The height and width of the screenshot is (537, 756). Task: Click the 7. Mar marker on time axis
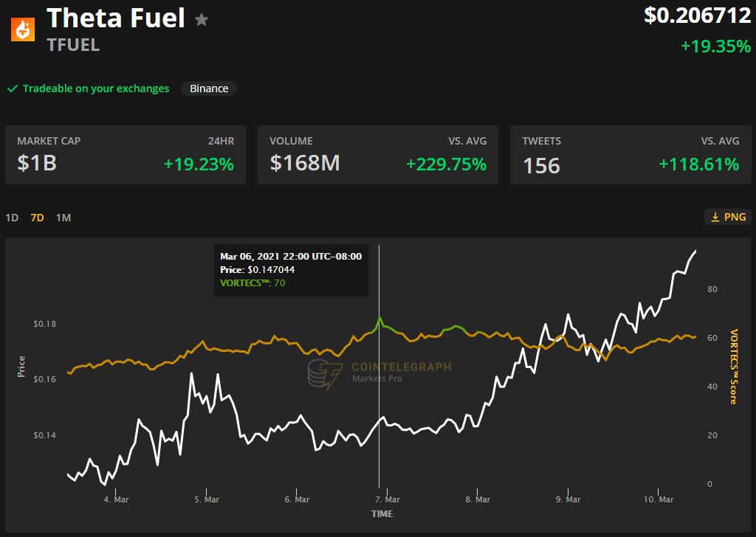click(x=388, y=499)
